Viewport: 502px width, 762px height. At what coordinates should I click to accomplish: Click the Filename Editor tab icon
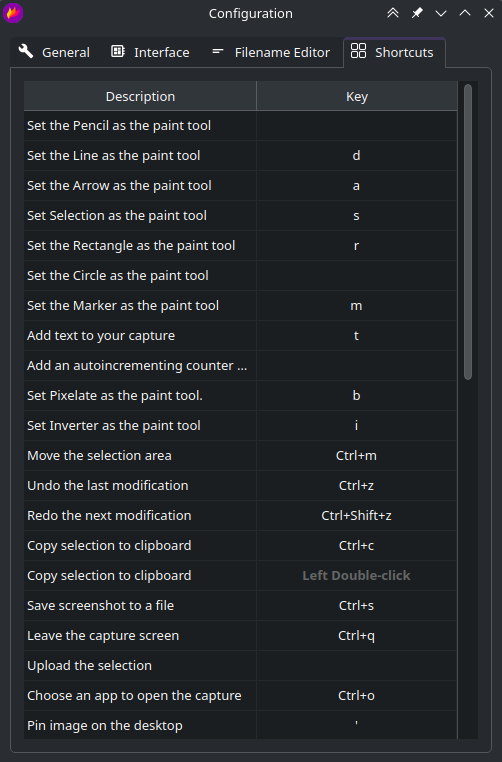click(218, 51)
